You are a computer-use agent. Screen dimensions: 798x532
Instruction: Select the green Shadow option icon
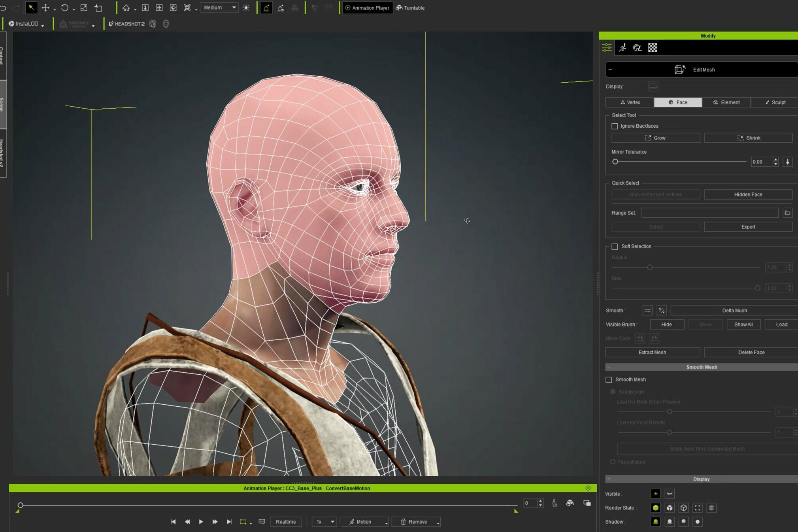tap(656, 522)
